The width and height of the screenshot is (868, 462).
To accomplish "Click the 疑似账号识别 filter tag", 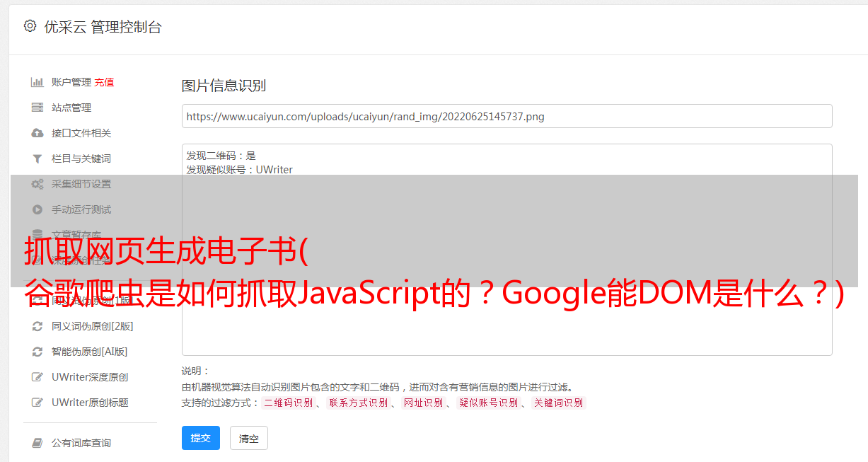I will [488, 403].
